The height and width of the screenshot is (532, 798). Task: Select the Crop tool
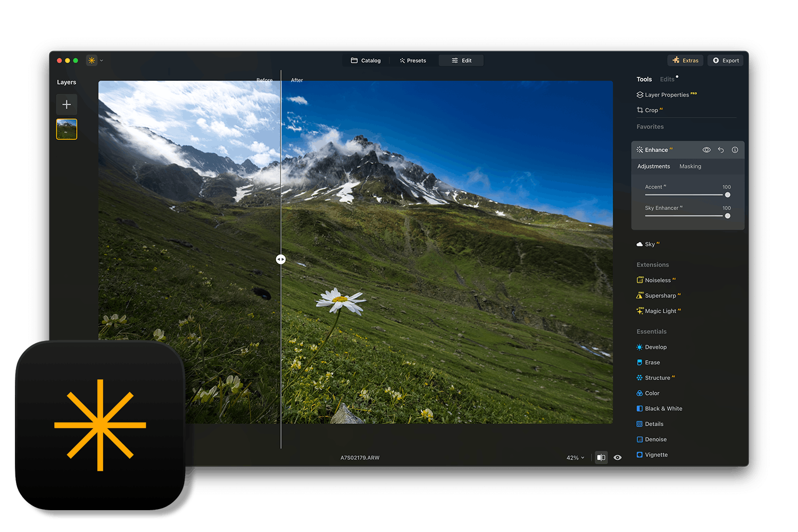tap(650, 110)
